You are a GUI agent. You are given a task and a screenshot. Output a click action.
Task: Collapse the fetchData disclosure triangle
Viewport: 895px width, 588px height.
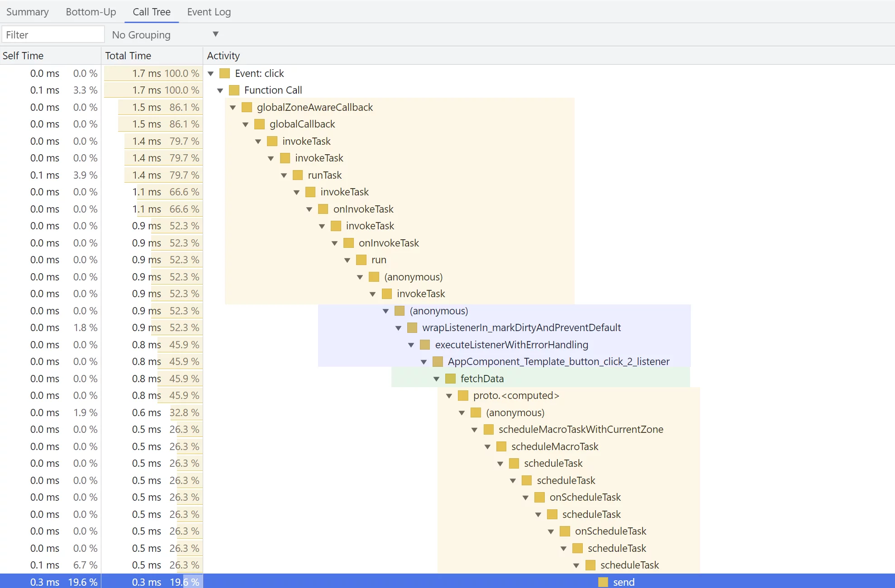pyautogui.click(x=437, y=379)
